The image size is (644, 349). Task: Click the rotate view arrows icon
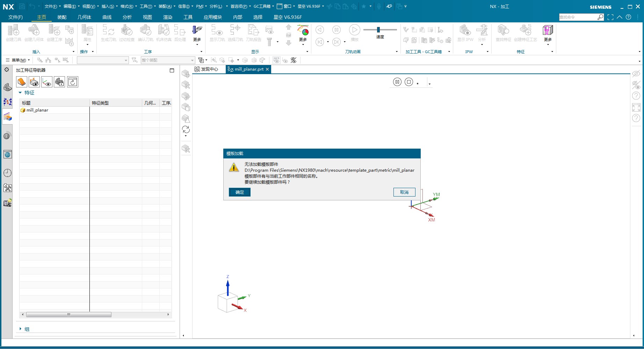coord(186,130)
